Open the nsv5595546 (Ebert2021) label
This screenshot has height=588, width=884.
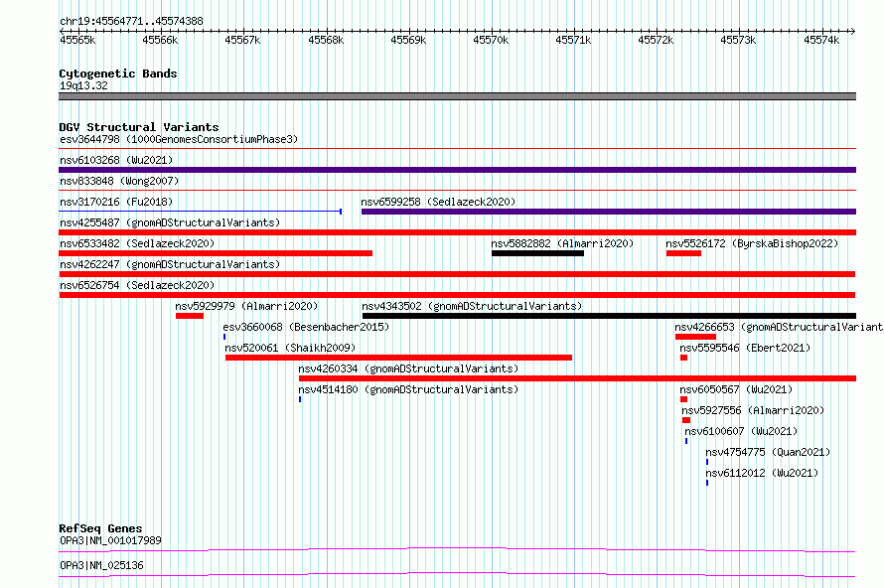[x=745, y=348]
